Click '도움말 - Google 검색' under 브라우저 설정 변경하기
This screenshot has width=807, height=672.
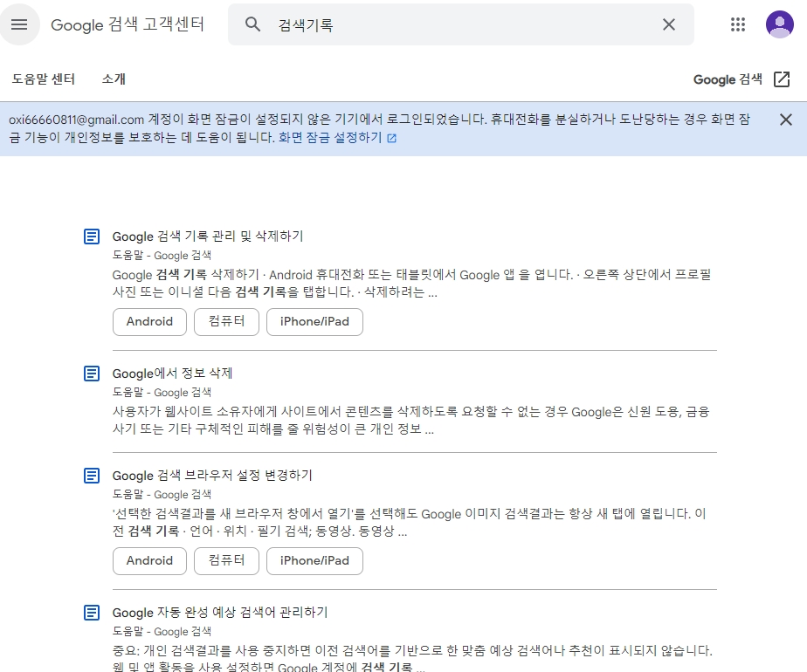[x=162, y=495]
